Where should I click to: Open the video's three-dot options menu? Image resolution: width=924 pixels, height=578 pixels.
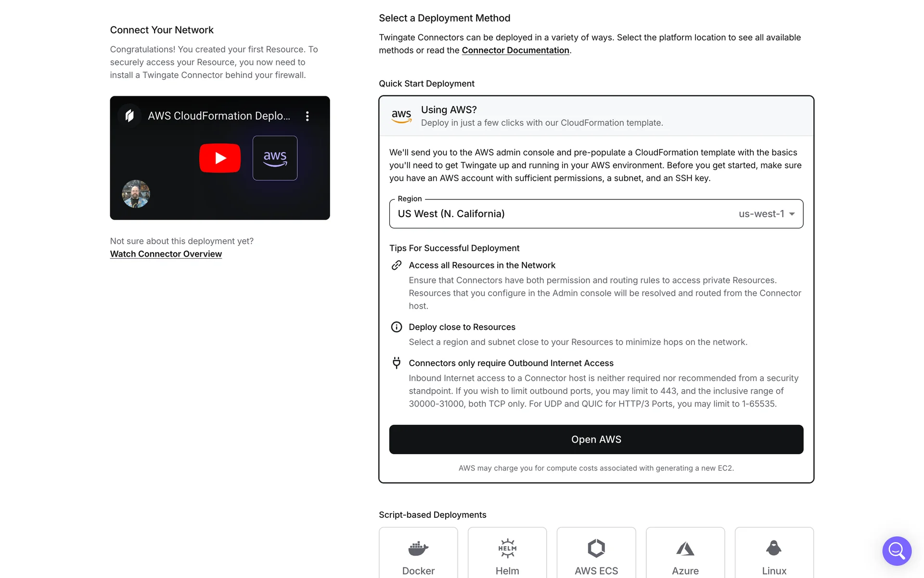tap(307, 116)
